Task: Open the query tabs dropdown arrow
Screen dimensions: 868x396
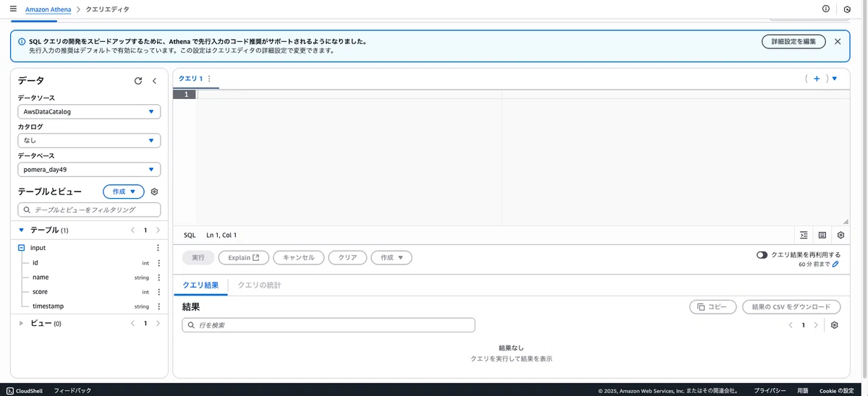Action: (835, 79)
